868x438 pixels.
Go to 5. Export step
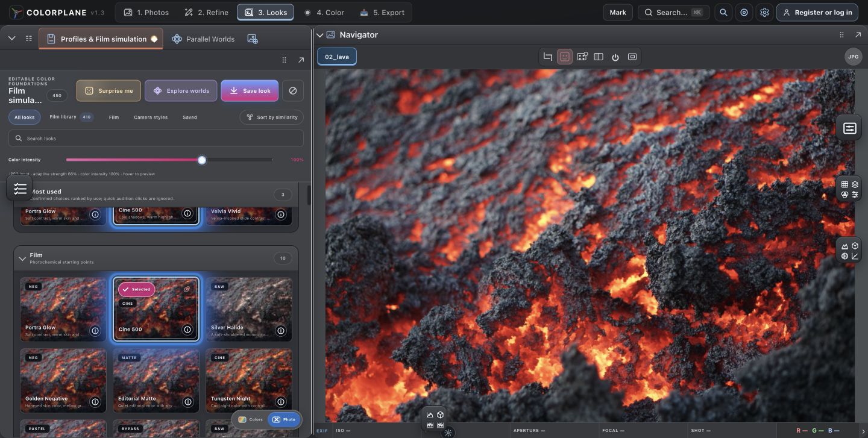point(382,12)
